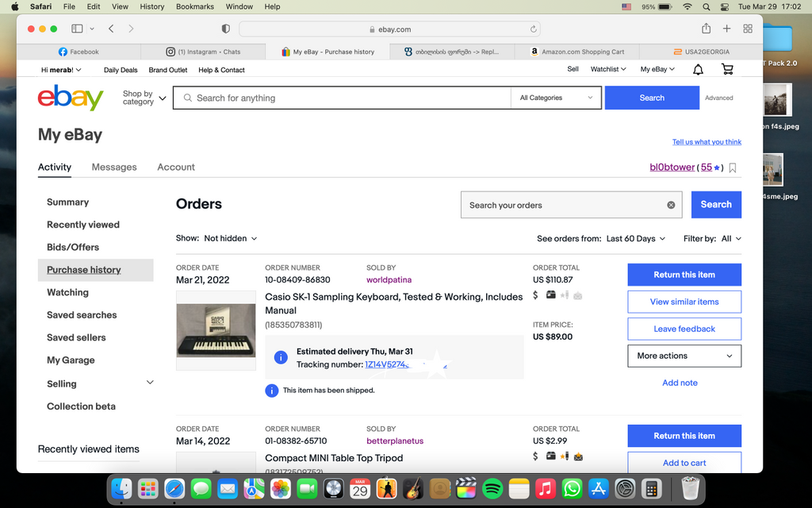
Task: Click Return this item for Casio order
Action: pyautogui.click(x=684, y=275)
